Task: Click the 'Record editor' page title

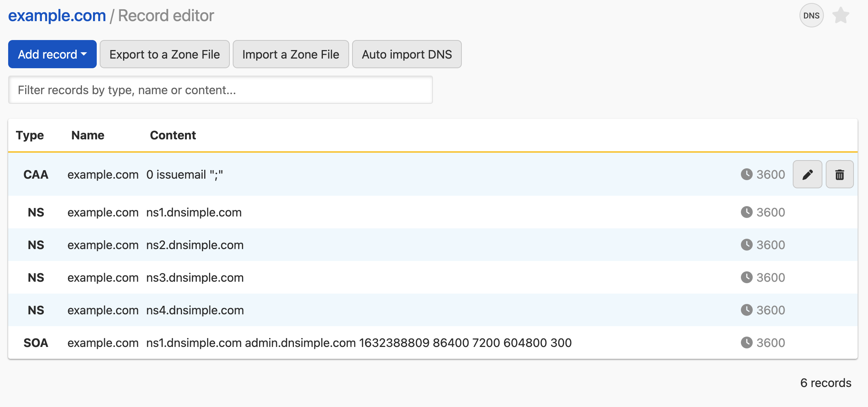Action: [x=166, y=16]
